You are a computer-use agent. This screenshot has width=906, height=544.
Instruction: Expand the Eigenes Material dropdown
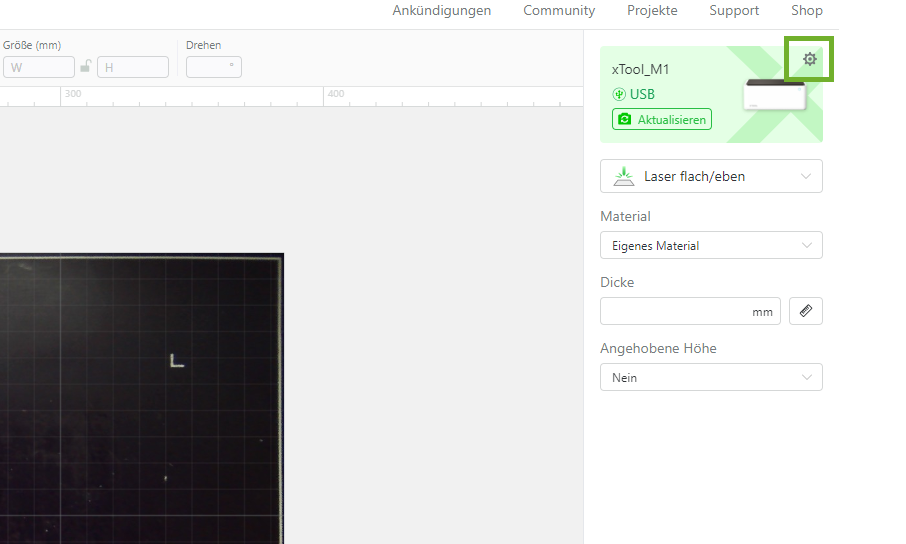tap(711, 246)
